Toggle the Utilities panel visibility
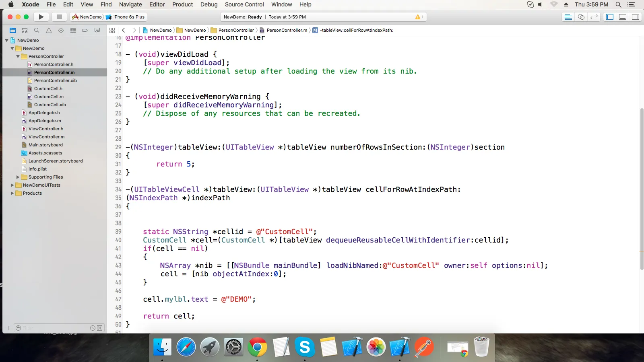This screenshot has height=362, width=644. point(636,17)
